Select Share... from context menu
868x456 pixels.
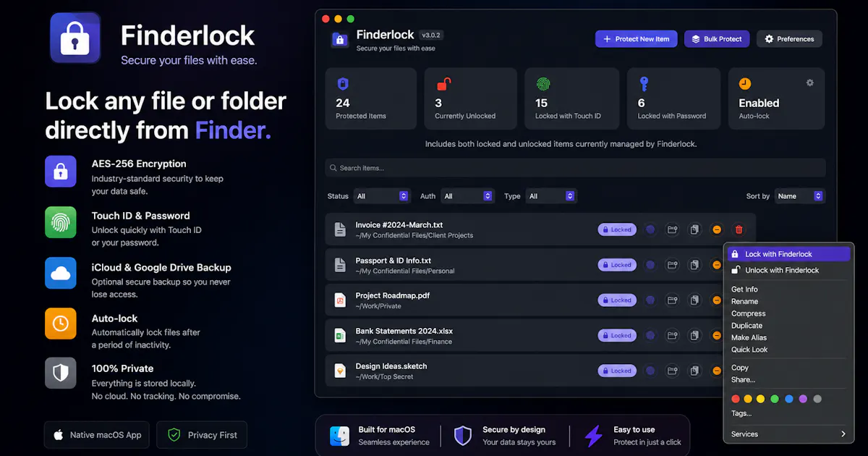coord(743,380)
